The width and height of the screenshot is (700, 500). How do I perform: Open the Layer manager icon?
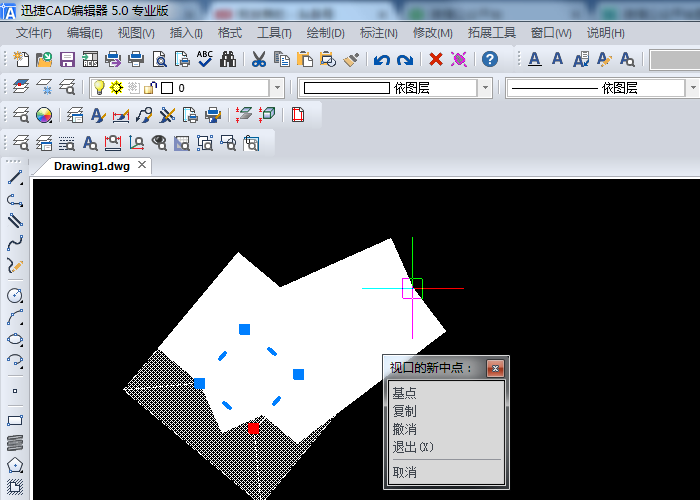point(21,86)
